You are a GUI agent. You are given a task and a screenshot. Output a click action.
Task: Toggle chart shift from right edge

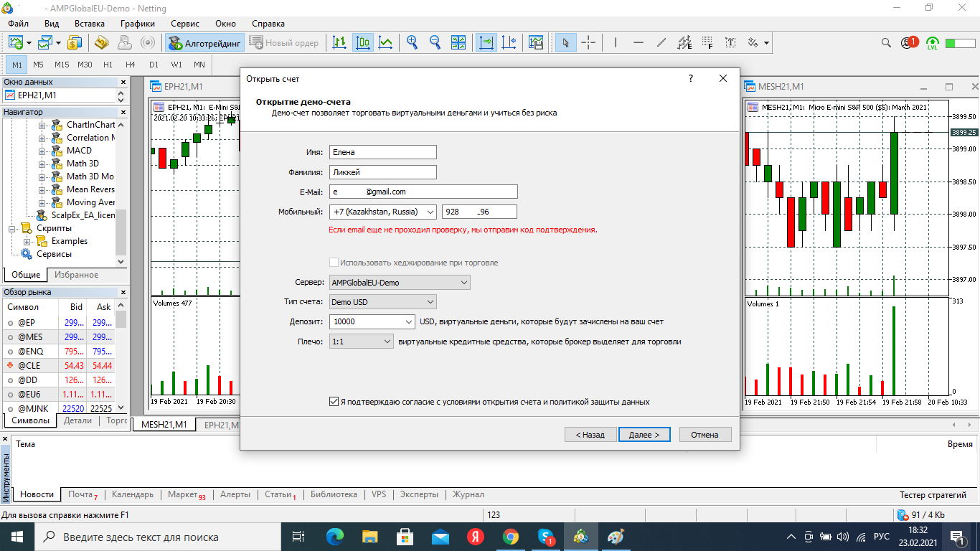tap(509, 43)
